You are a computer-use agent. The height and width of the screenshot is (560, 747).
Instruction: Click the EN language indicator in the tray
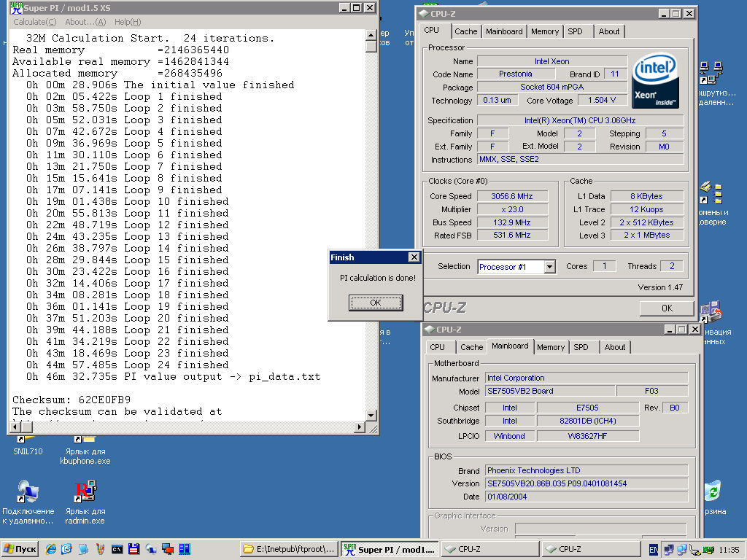654,550
